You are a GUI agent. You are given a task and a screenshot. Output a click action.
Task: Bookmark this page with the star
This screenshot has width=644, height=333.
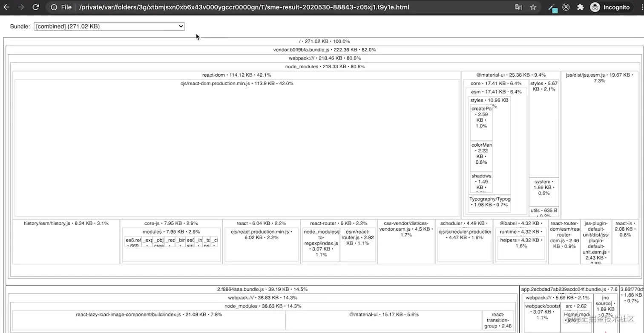pos(533,7)
